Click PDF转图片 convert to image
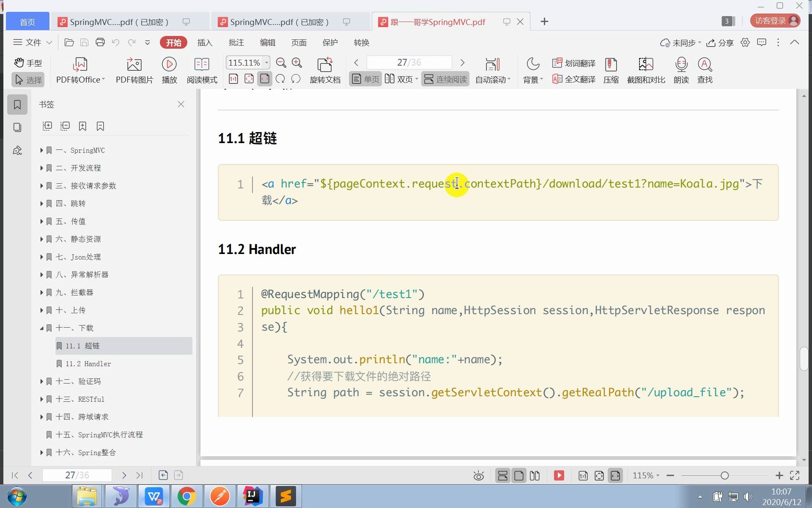The height and width of the screenshot is (508, 812). (x=134, y=70)
